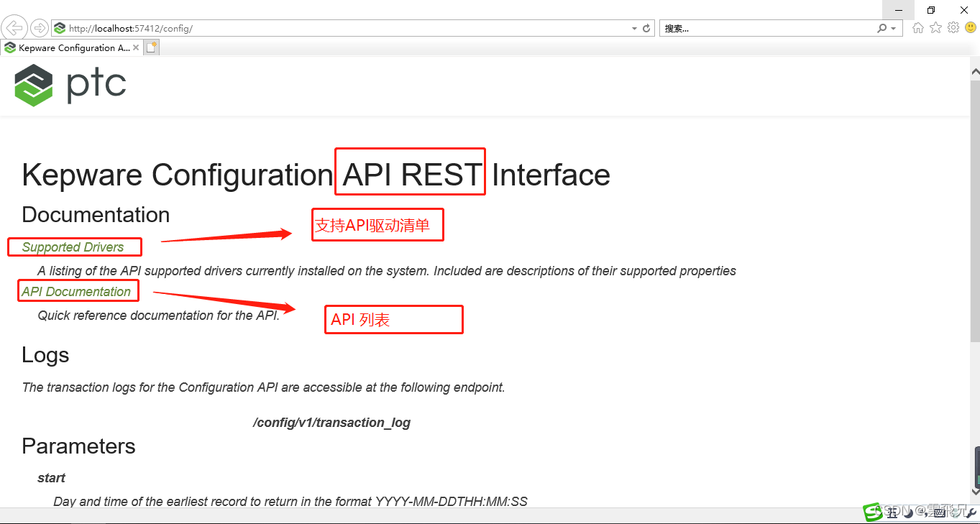
Task: Toggle the Sogou 五 input mode icon
Action: [x=892, y=512]
